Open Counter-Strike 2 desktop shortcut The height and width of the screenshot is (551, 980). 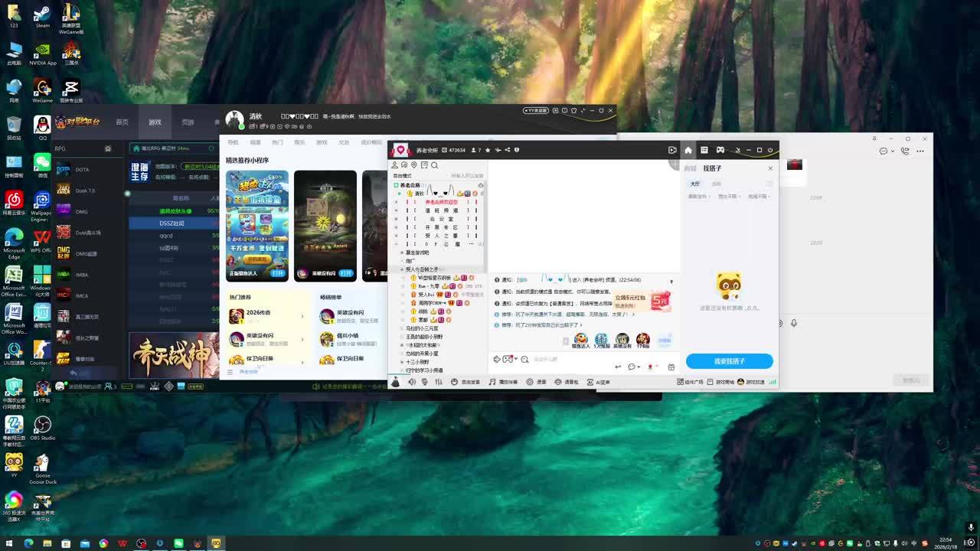coord(41,354)
